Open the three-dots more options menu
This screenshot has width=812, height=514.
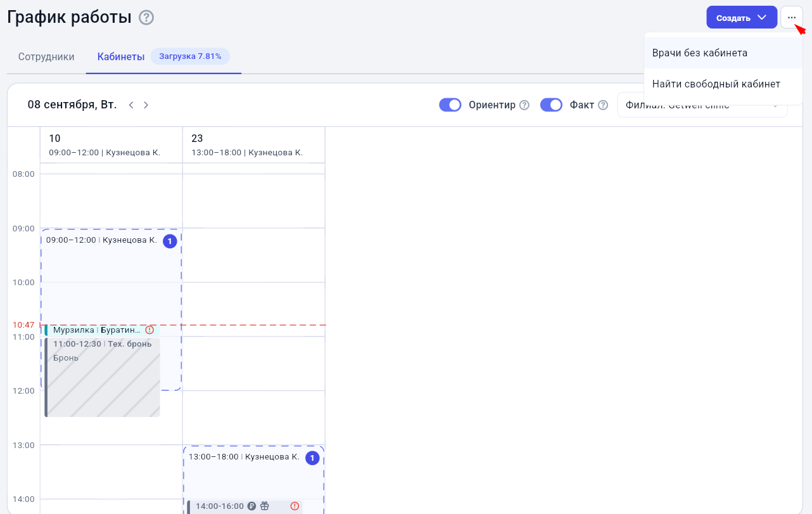point(792,17)
